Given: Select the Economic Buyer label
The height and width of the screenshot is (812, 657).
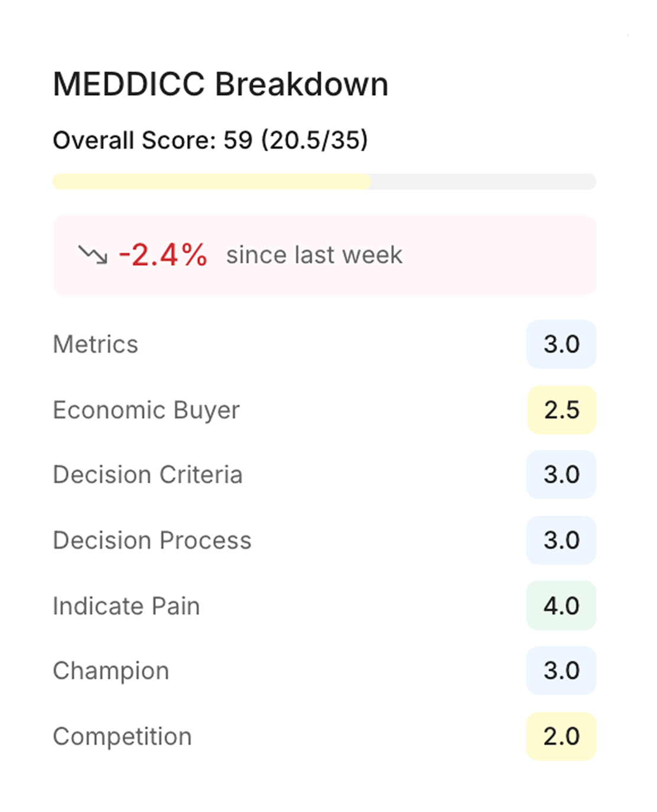Looking at the screenshot, I should click(x=146, y=410).
